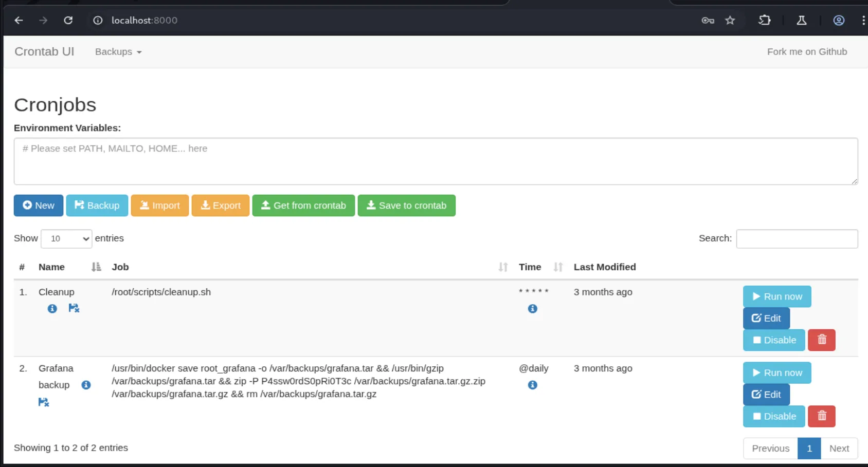This screenshot has width=868, height=467.
Task: Open the Backups dropdown menu
Action: (x=118, y=52)
